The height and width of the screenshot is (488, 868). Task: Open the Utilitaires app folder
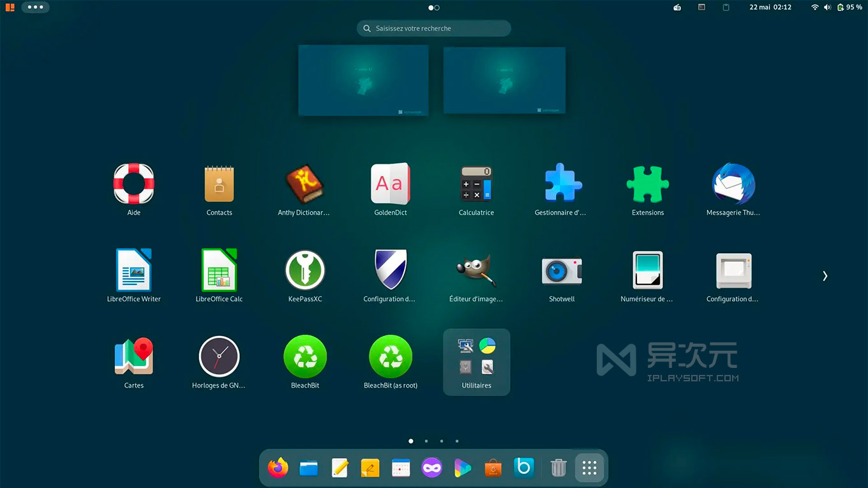click(476, 356)
